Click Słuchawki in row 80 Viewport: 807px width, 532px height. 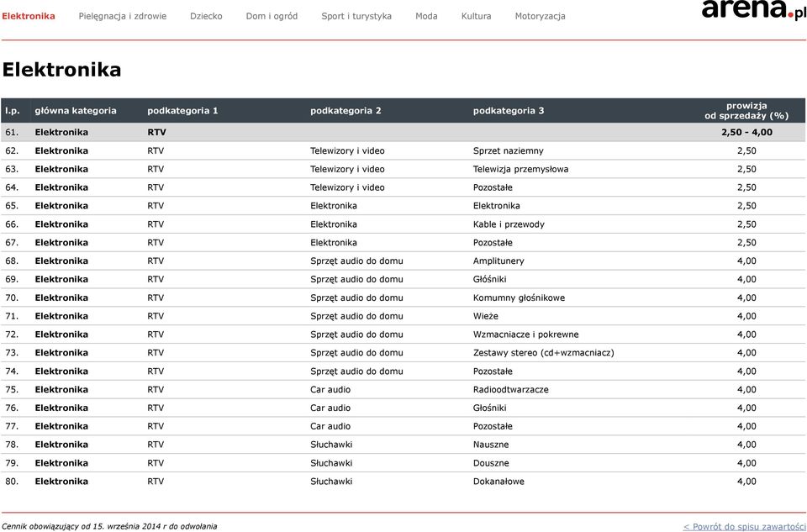tap(331, 482)
